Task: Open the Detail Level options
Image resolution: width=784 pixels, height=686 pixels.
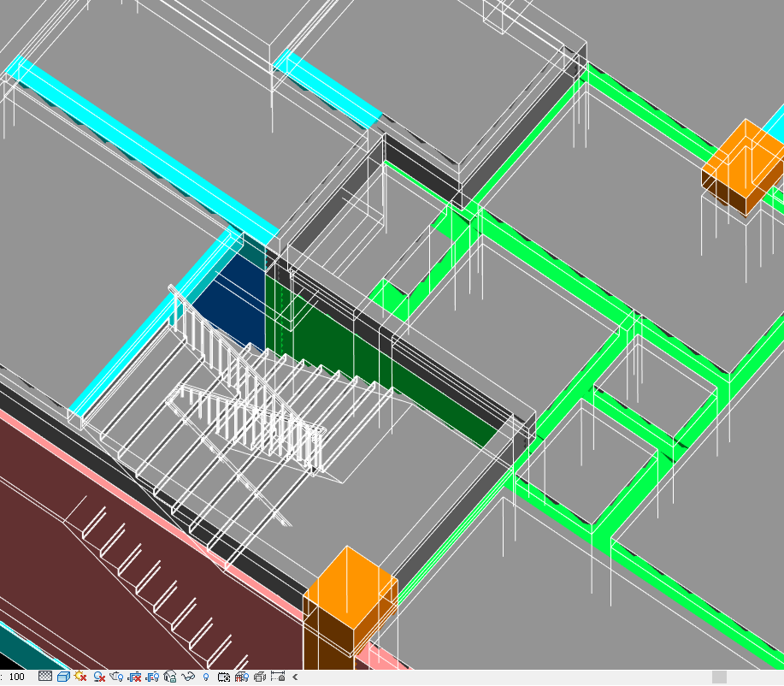Action: [45, 677]
